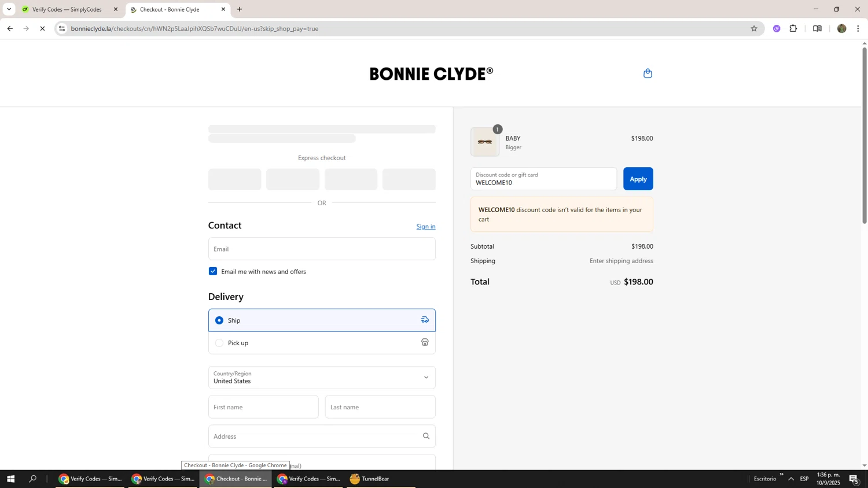This screenshot has width=868, height=488.
Task: Open the reading list side panel icon
Action: pyautogui.click(x=817, y=28)
